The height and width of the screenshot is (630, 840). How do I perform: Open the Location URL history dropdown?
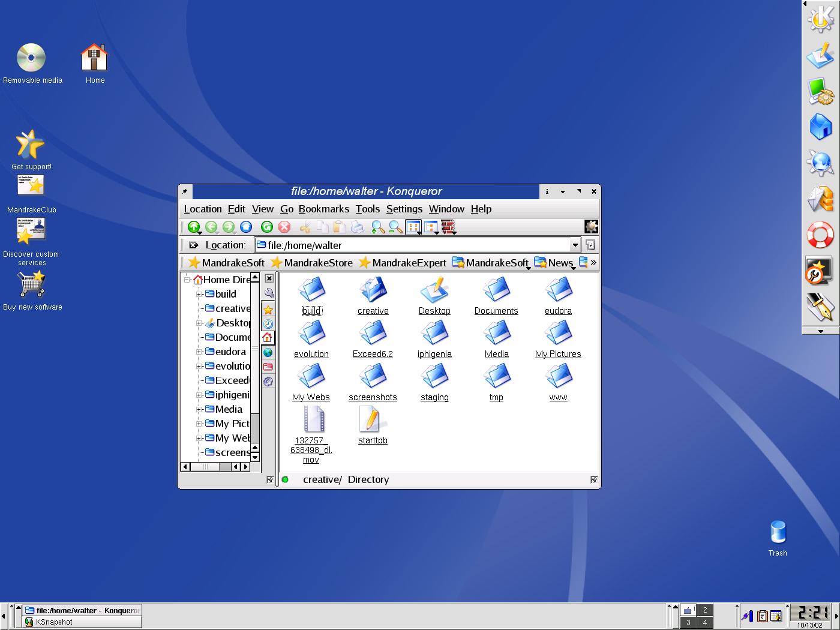[575, 245]
